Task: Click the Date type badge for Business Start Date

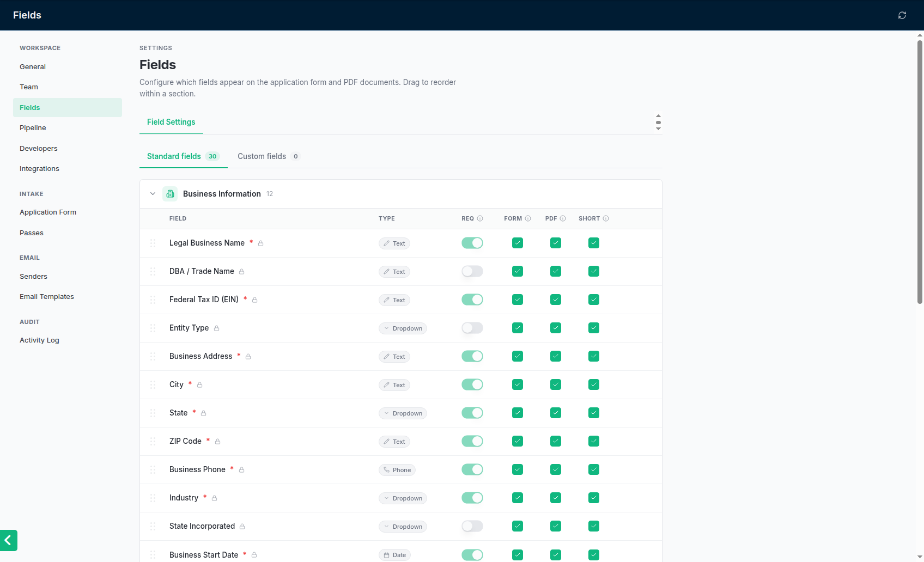Action: pyautogui.click(x=394, y=555)
